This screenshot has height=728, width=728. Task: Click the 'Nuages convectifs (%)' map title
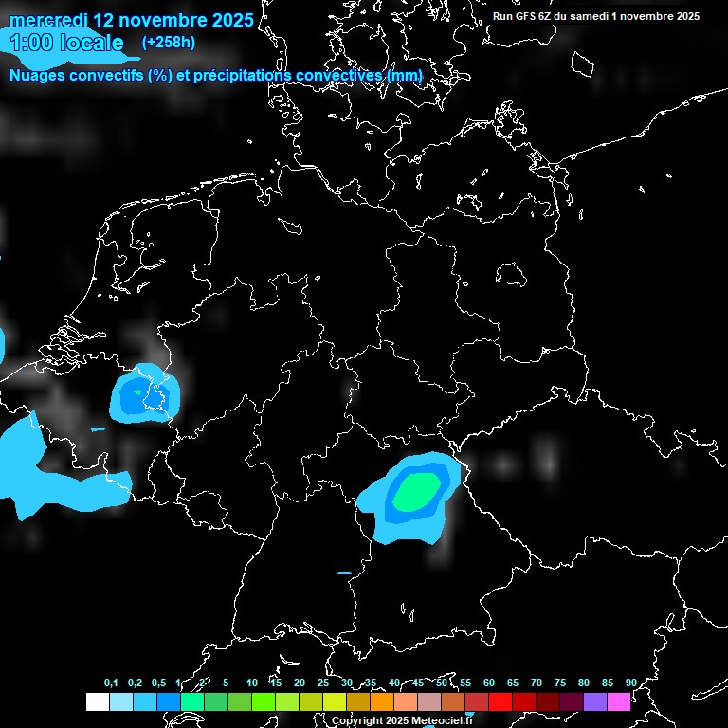pos(91,75)
